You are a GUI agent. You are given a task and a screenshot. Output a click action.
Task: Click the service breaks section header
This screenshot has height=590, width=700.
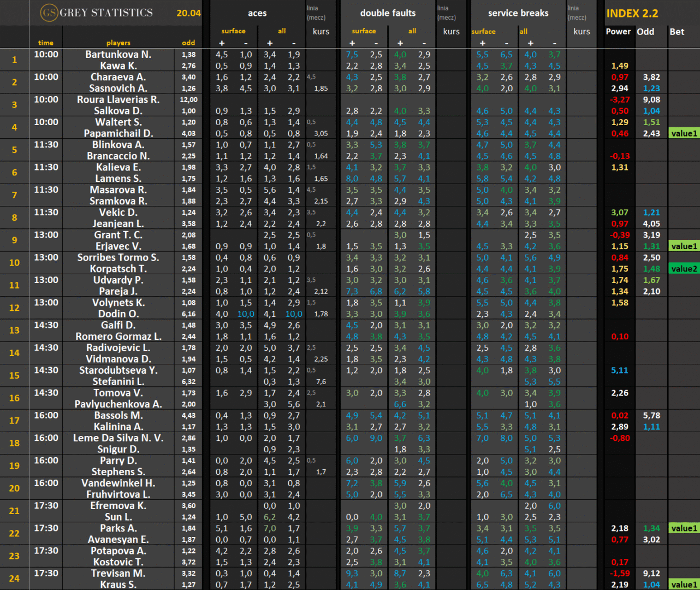pyautogui.click(x=518, y=13)
